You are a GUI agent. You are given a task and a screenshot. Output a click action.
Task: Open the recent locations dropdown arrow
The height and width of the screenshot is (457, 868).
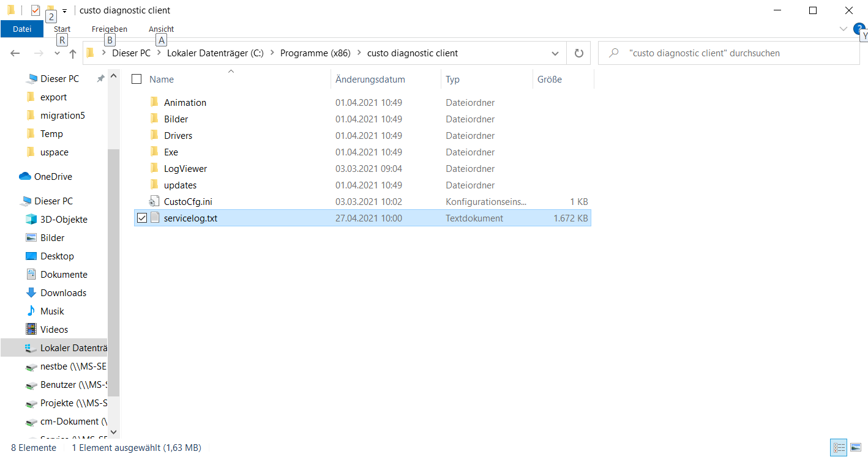click(x=57, y=53)
